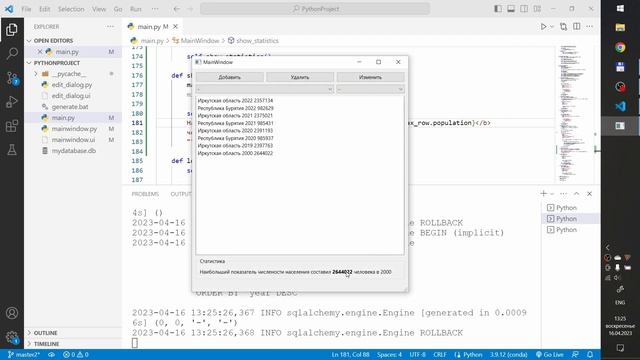Open the Edit menu

(44, 9)
